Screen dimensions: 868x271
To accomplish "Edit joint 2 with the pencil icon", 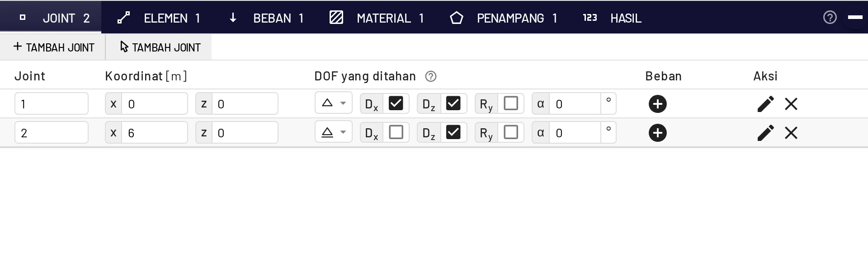I will [765, 133].
